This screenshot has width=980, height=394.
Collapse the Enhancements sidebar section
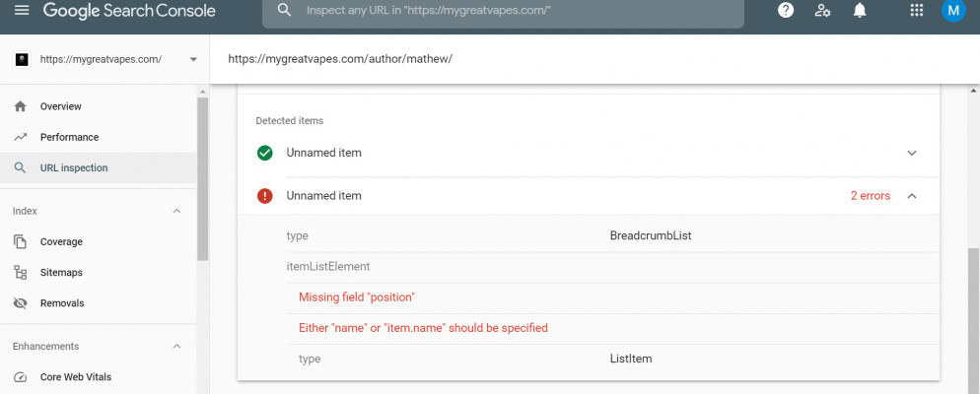point(176,346)
